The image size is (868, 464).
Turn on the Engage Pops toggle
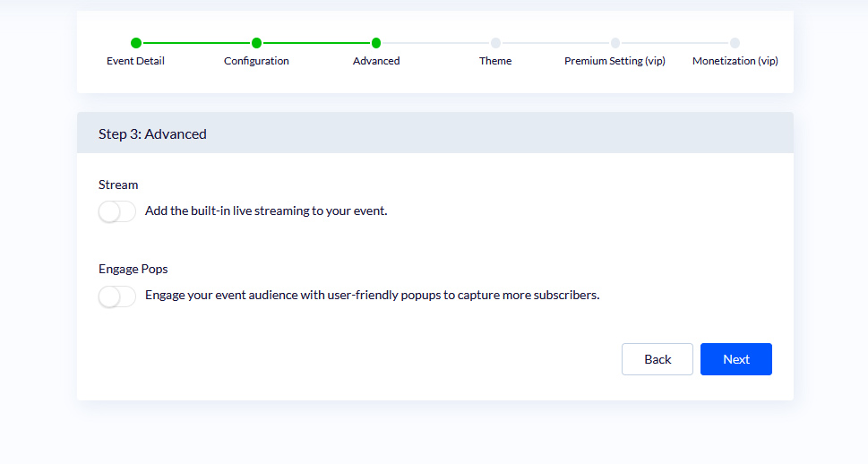(x=116, y=296)
